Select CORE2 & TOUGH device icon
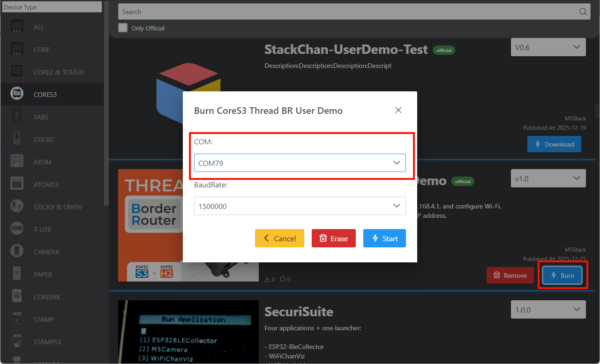 click(x=17, y=72)
